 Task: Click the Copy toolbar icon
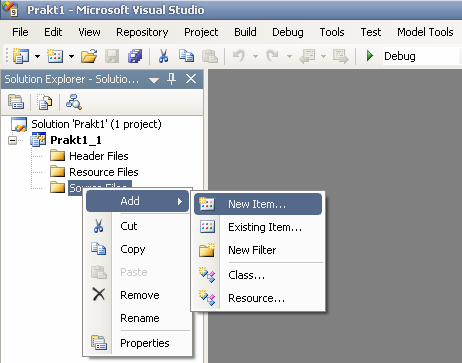pos(186,56)
